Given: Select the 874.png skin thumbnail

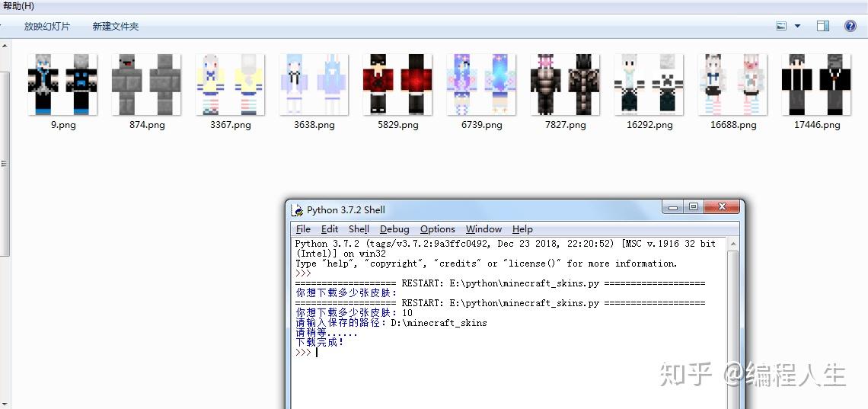Looking at the screenshot, I should [147, 84].
